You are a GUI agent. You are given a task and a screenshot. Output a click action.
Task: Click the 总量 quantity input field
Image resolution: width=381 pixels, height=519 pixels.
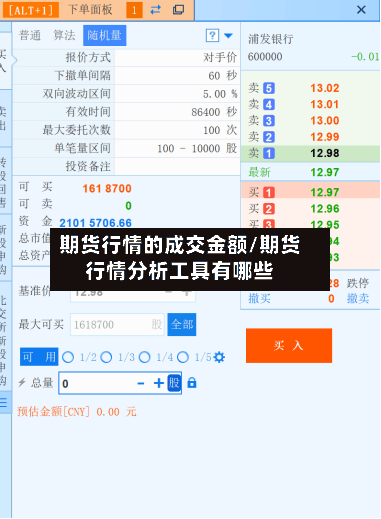click(120, 383)
